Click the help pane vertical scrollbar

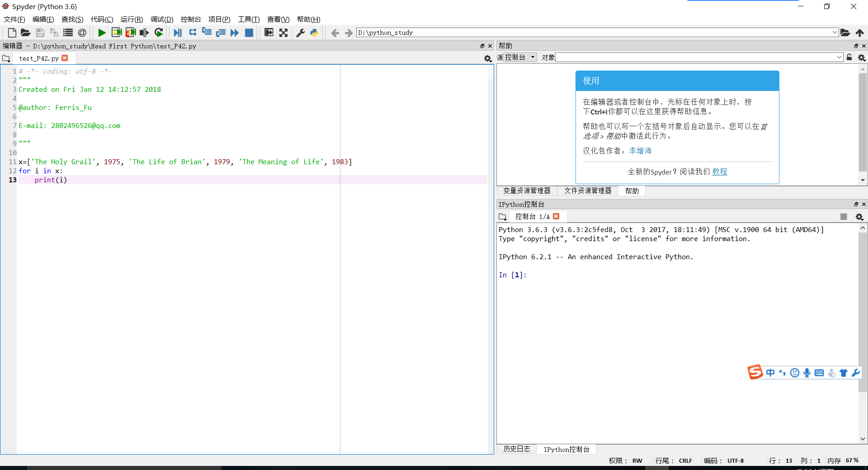click(x=863, y=122)
